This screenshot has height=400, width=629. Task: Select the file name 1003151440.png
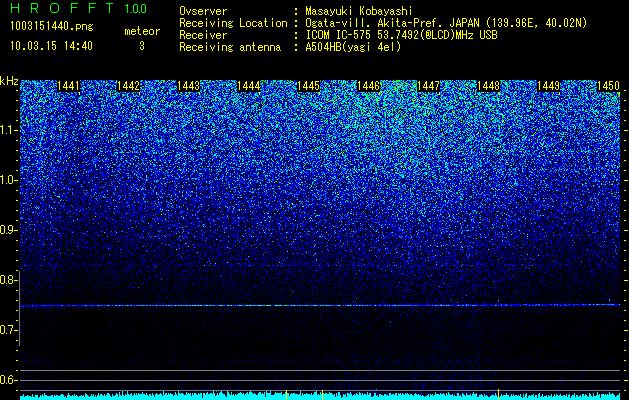(x=51, y=26)
